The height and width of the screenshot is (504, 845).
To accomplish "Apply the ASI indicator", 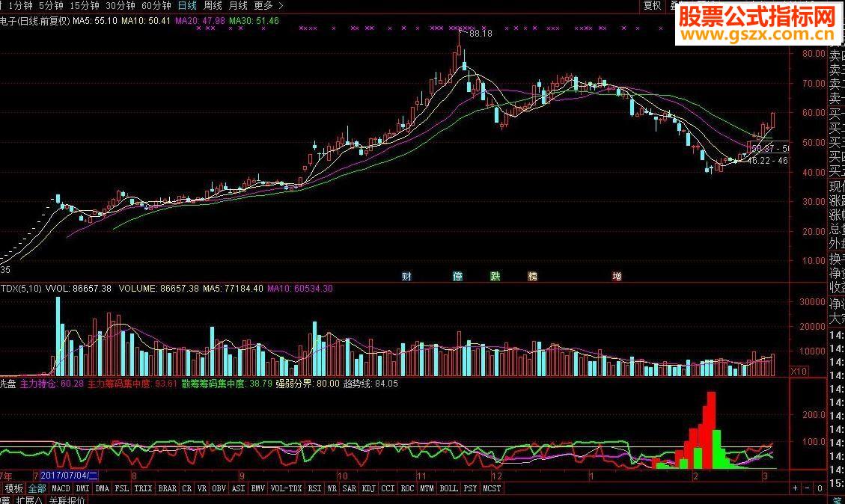I will 238,488.
